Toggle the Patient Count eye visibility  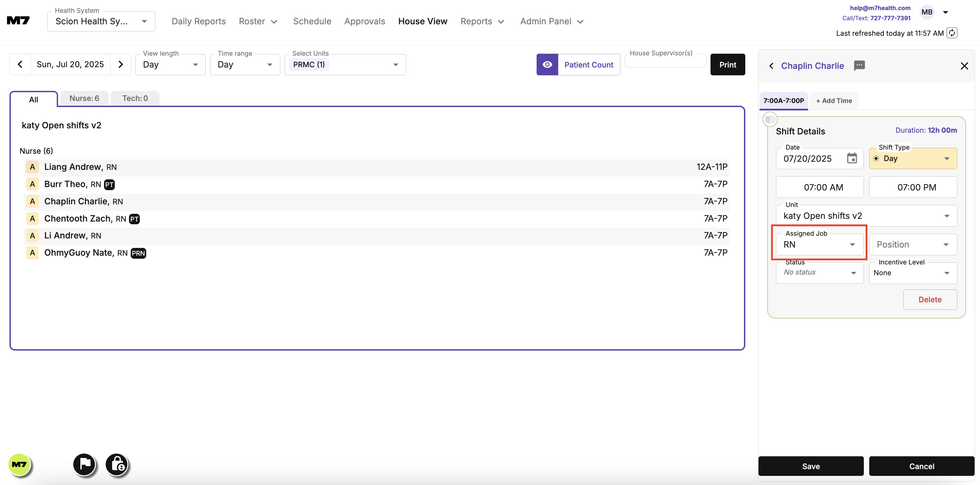tap(547, 64)
